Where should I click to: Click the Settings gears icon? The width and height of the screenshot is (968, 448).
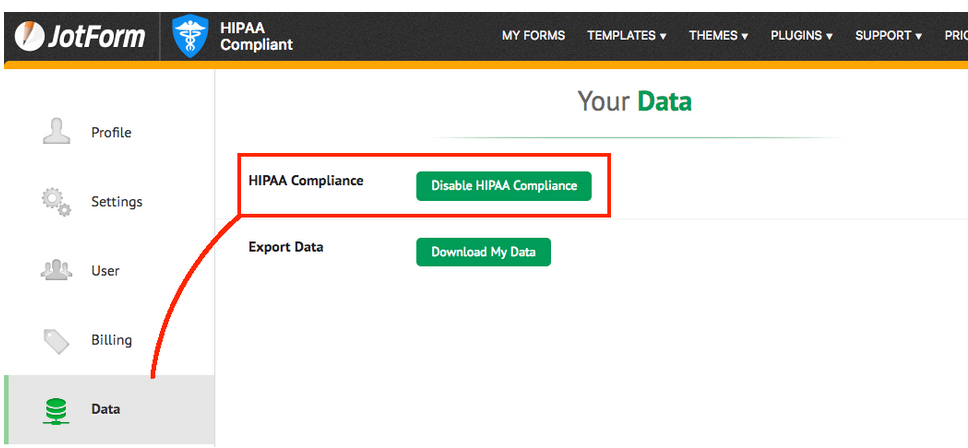56,202
